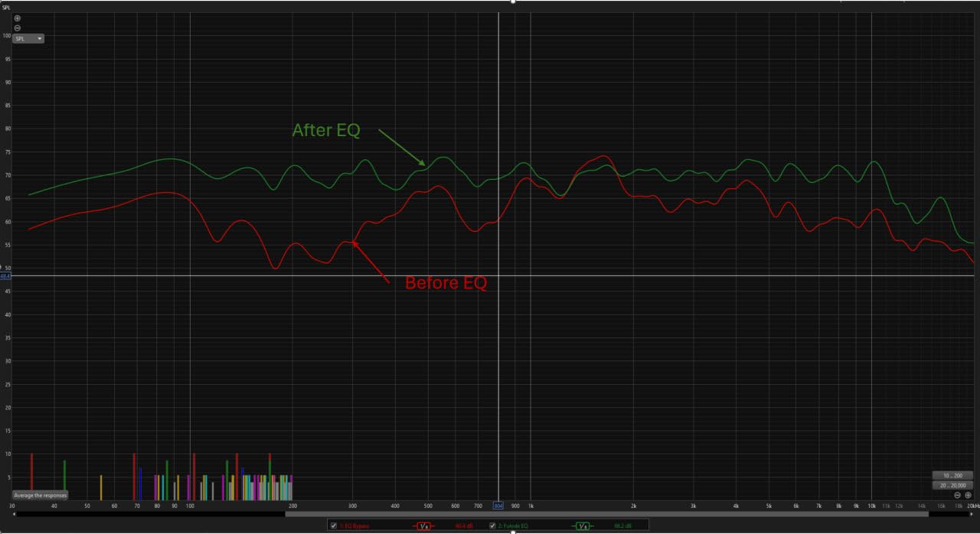Click the left arrow of the horizontal scrollbar
The image size is (980, 534).
pyautogui.click(x=16, y=514)
